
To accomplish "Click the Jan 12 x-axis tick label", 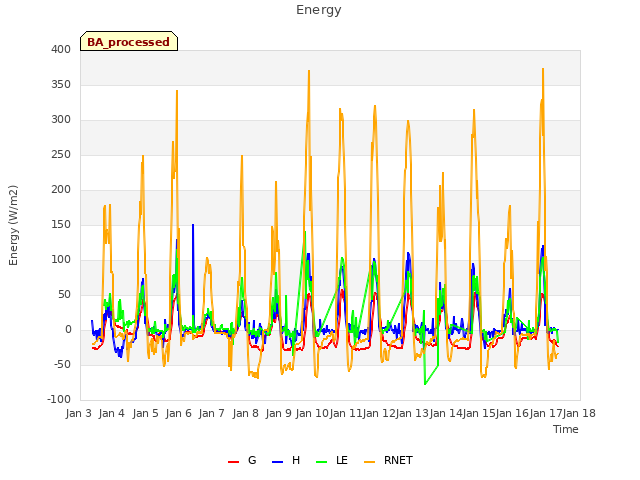I will point(379,413).
